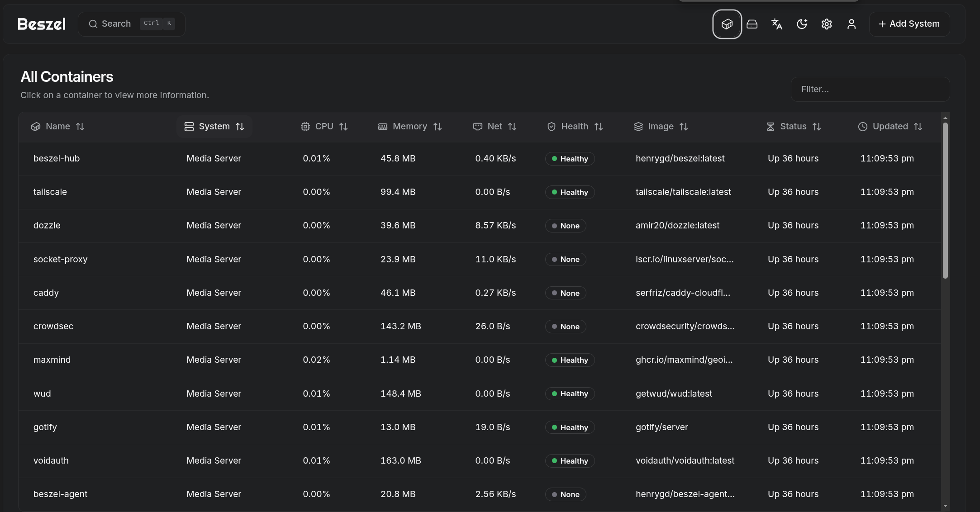Click the Healthy badge for tailscale
Screen dimensions: 980x512
click(x=570, y=192)
